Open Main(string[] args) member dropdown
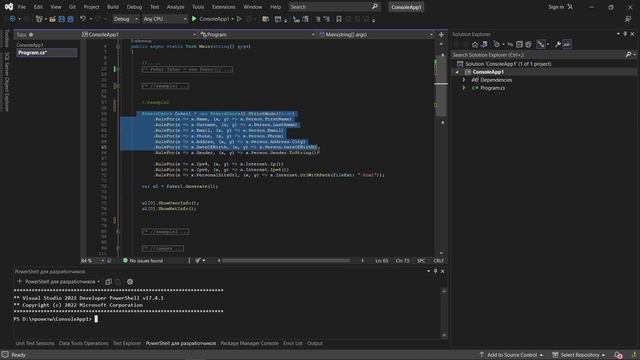This screenshot has height=360, width=640. tap(376, 35)
